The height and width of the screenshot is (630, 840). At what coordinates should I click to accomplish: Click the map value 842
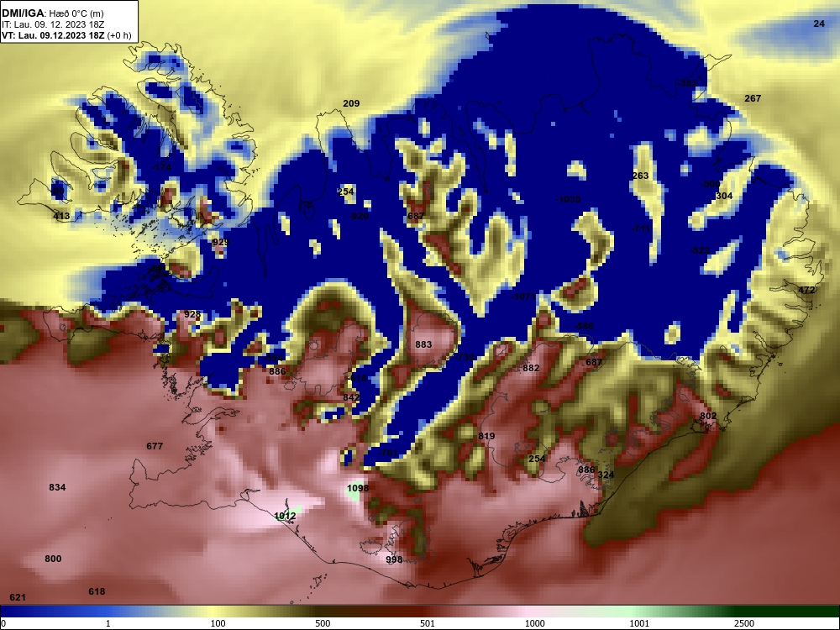(x=351, y=397)
